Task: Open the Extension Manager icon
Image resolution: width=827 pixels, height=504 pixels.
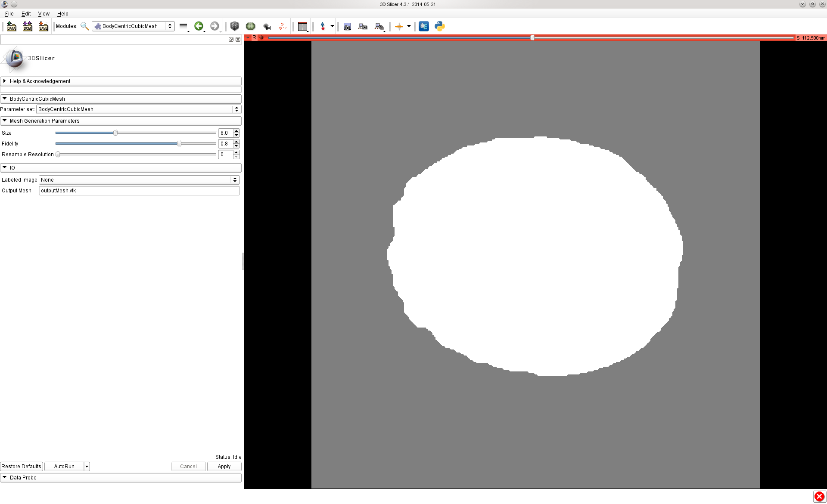Action: tap(423, 26)
